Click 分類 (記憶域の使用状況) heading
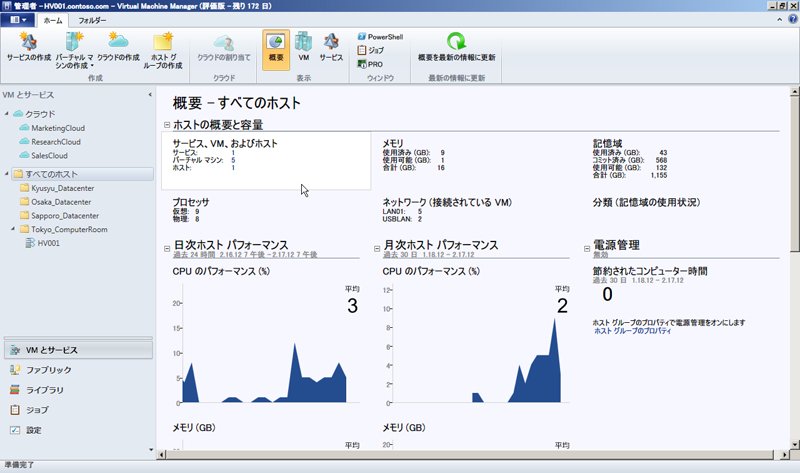This screenshot has height=473, width=800. tap(646, 202)
